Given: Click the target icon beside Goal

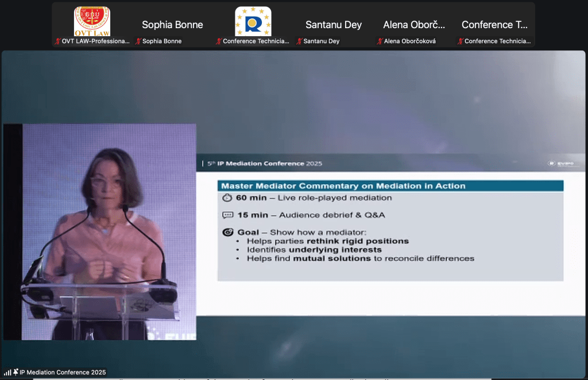Looking at the screenshot, I should click(x=227, y=232).
